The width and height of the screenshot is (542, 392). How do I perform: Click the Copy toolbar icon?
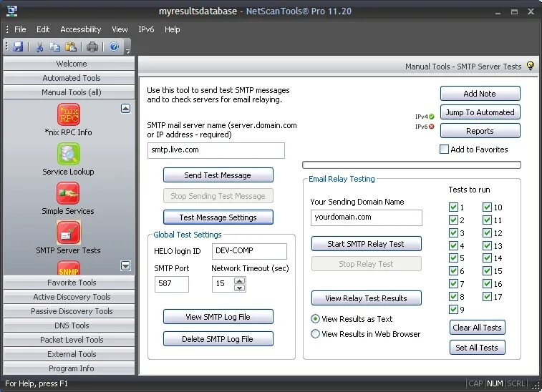[x=55, y=46]
